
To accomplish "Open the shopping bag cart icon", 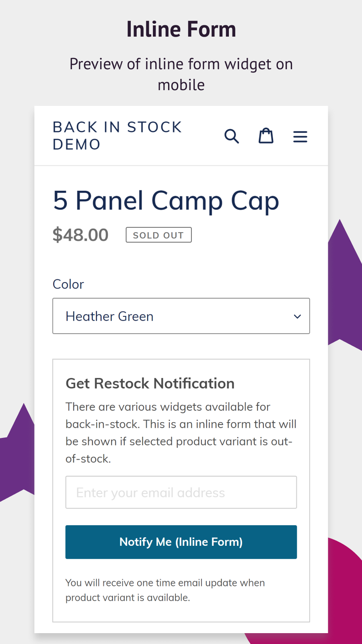I will point(266,136).
